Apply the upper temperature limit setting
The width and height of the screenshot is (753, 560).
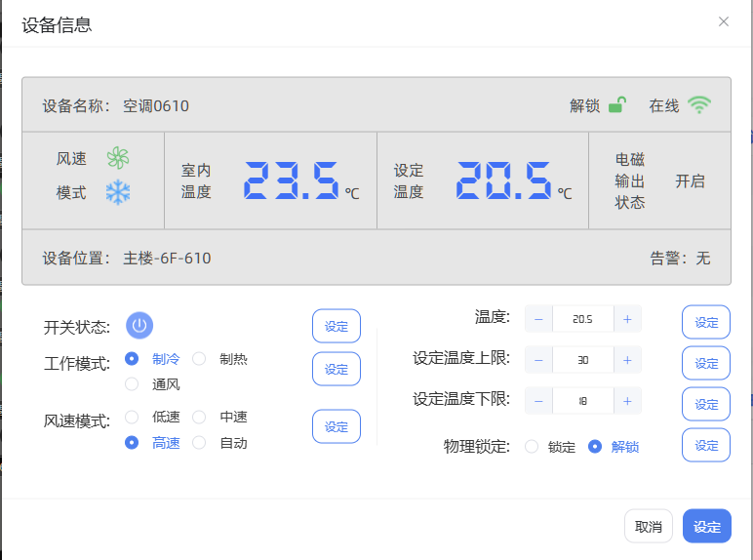[x=706, y=363]
